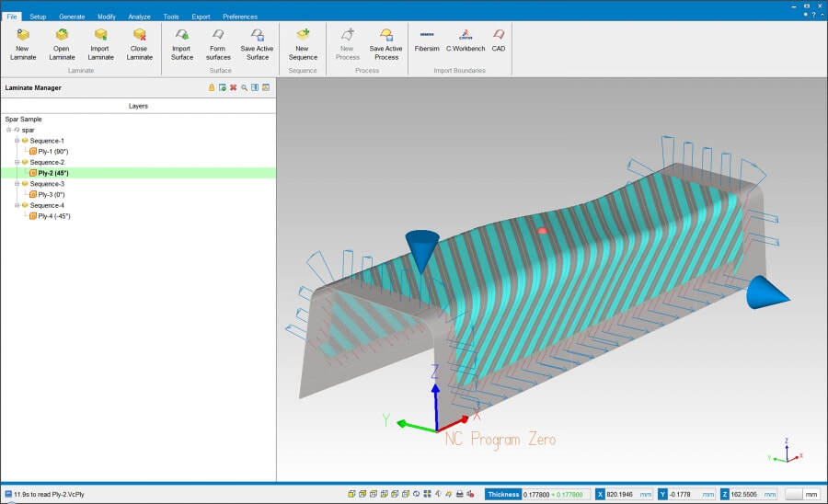Collapse the Sequence-3 tree node
Screen dimensions: 828x504
click(17, 184)
